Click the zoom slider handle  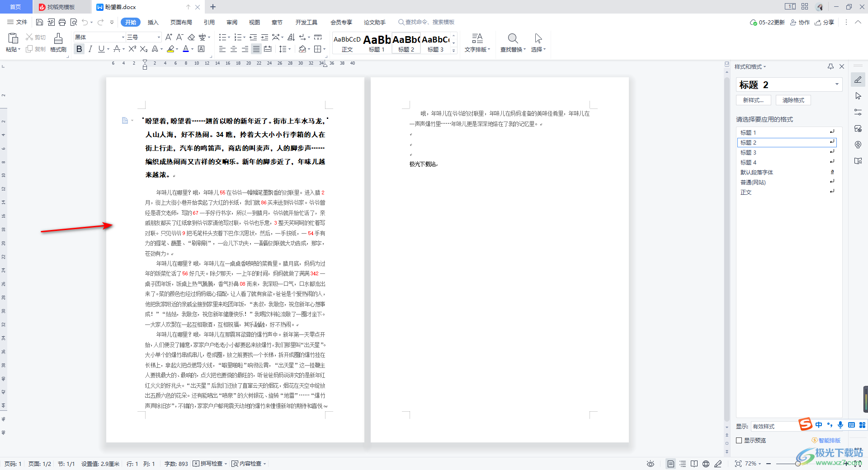tap(798, 464)
